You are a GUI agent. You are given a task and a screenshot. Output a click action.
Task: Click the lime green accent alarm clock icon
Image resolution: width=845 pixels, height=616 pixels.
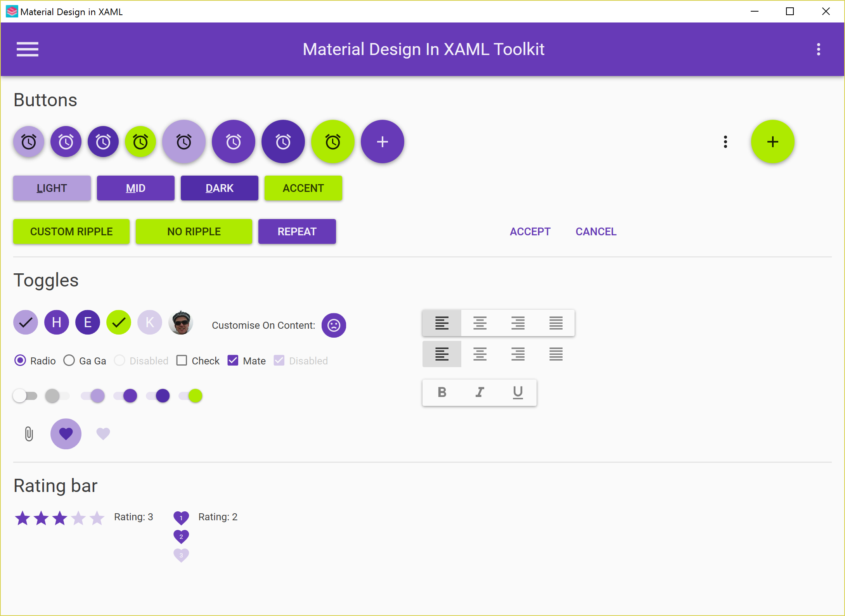[x=333, y=141]
